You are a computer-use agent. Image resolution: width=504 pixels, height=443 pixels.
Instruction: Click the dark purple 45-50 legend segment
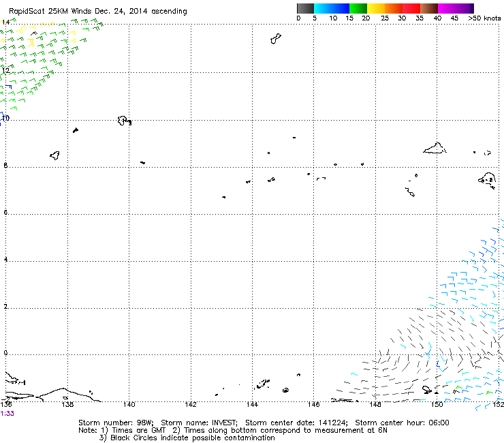(464, 8)
